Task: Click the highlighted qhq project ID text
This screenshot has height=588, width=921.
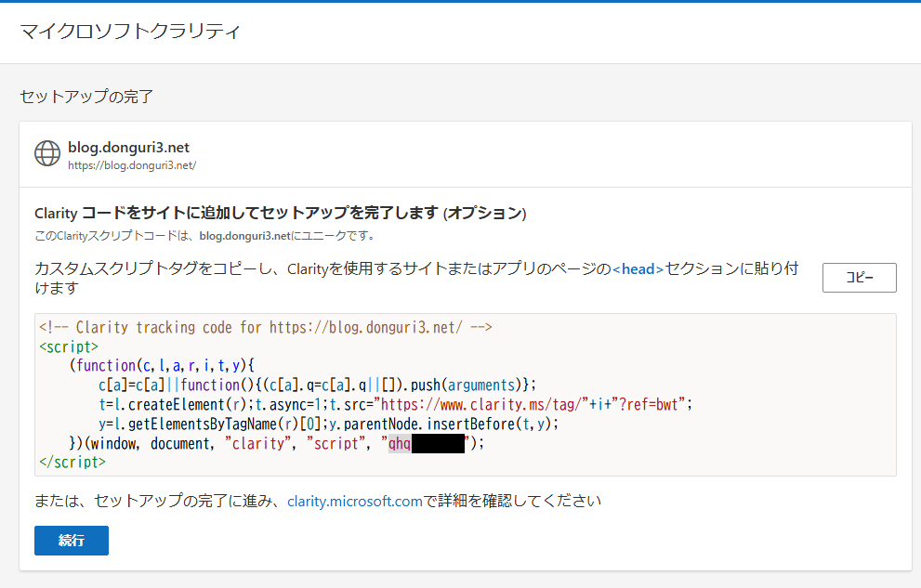Action: 400,444
